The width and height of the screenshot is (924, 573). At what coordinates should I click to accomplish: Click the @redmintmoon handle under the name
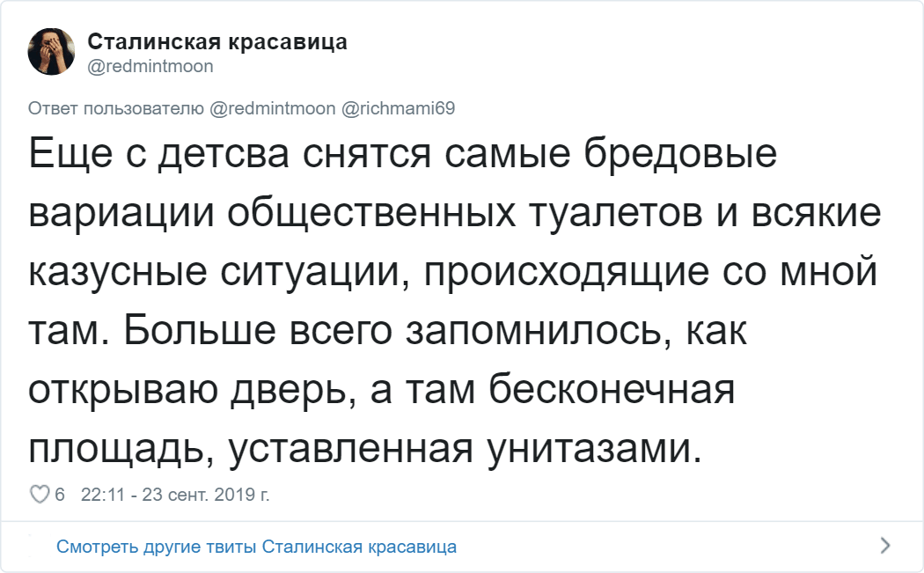pyautogui.click(x=150, y=66)
